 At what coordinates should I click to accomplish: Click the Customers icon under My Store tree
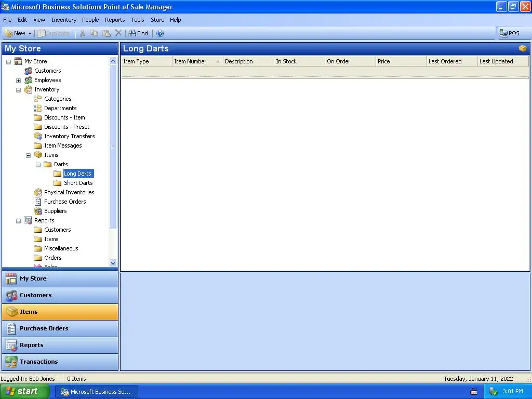pyautogui.click(x=28, y=71)
